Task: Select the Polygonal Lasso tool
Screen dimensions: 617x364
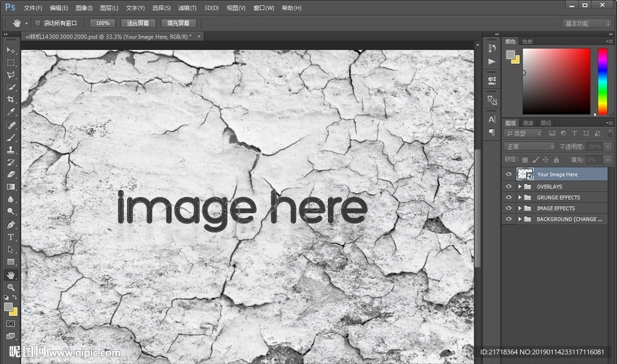Action: pyautogui.click(x=11, y=75)
